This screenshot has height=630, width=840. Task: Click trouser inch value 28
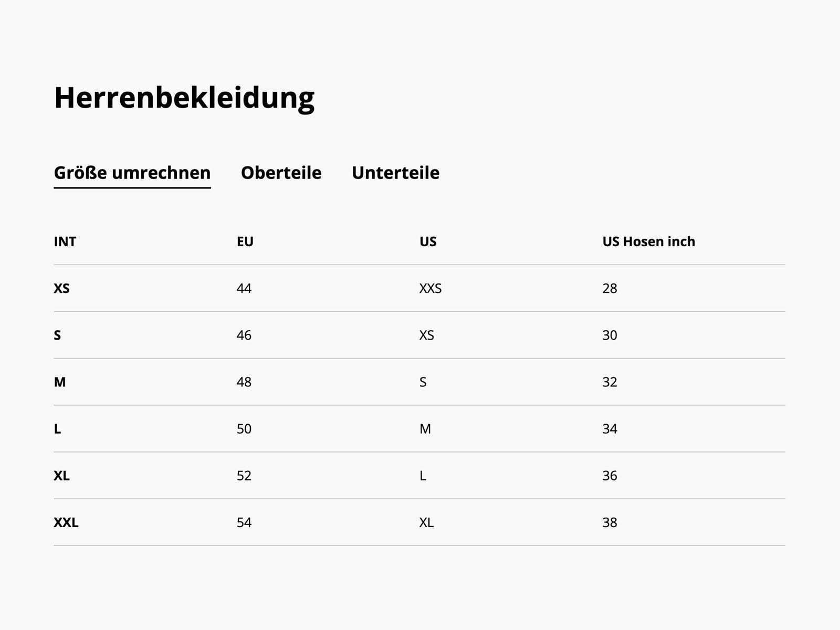click(610, 288)
